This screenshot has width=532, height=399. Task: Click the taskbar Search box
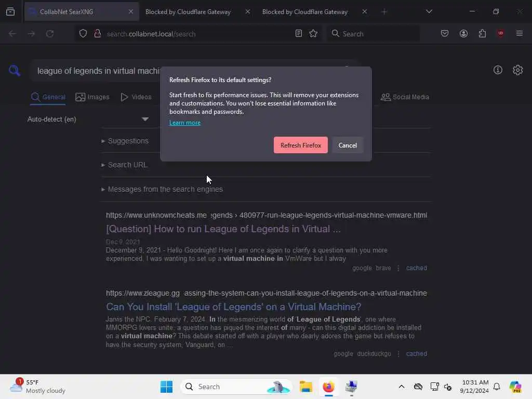point(236,387)
